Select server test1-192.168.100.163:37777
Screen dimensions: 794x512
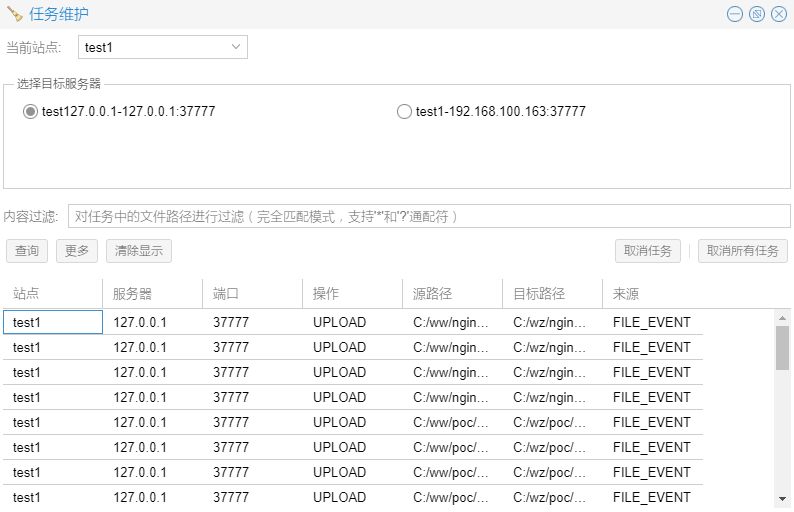coord(404,112)
